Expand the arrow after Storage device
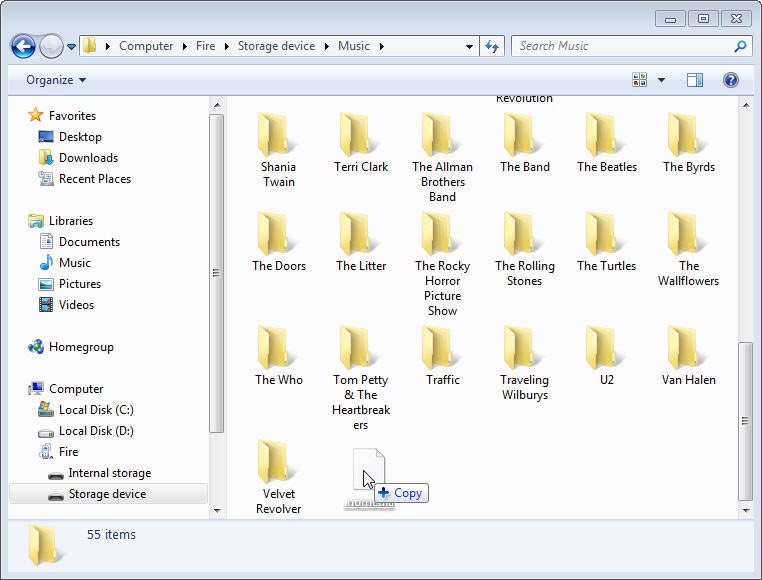762x580 pixels. 327,46
